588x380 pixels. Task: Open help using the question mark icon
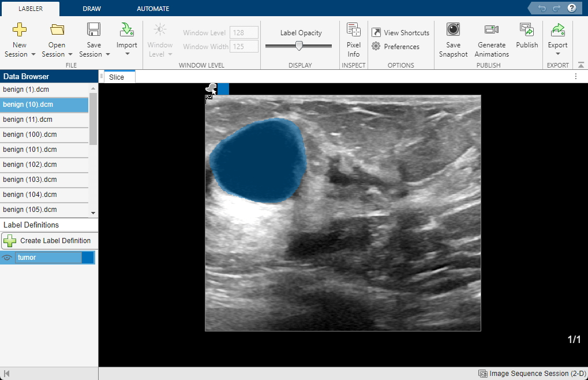click(x=572, y=8)
